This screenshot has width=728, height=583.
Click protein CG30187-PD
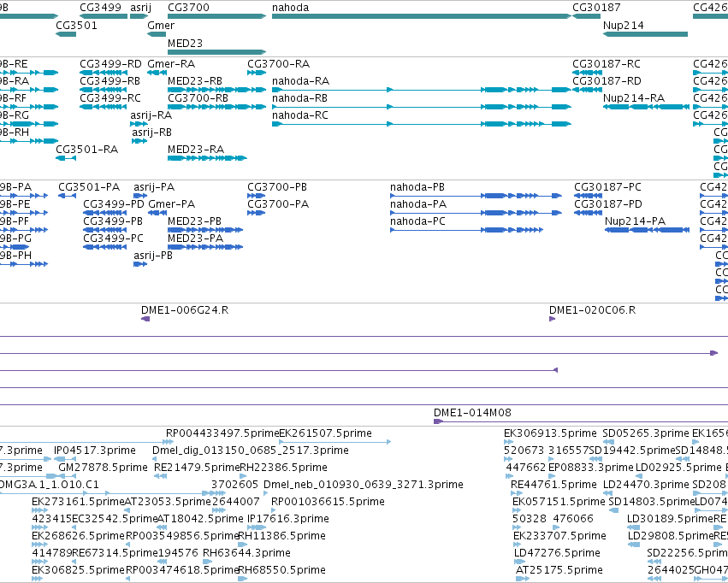(589, 213)
